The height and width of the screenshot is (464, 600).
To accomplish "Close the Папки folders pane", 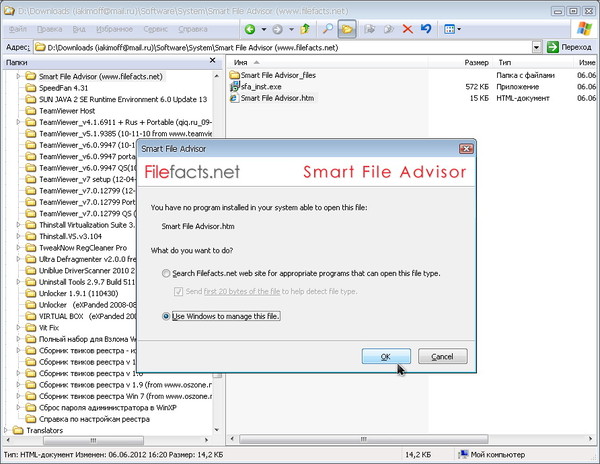I will click(x=213, y=60).
